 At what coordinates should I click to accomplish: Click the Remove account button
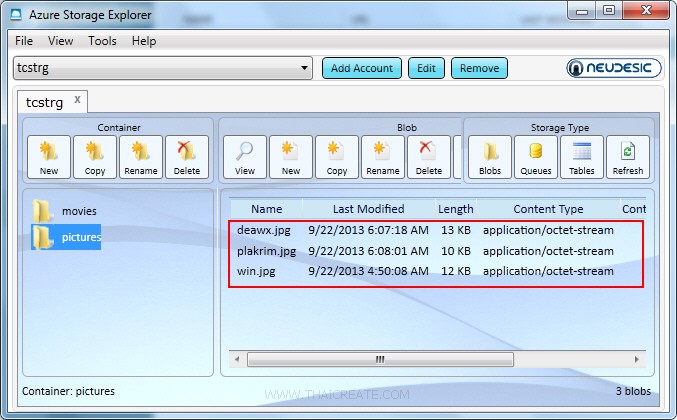pos(479,68)
